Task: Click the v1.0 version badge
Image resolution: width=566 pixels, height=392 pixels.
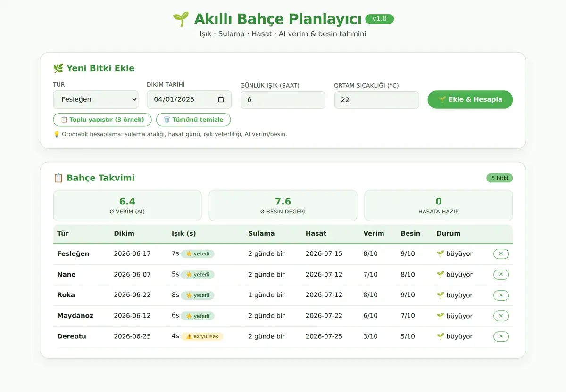Action: (379, 19)
